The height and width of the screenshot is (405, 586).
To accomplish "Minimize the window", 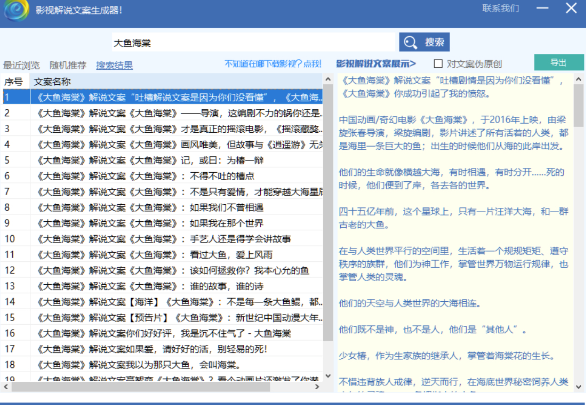I will pos(542,8).
